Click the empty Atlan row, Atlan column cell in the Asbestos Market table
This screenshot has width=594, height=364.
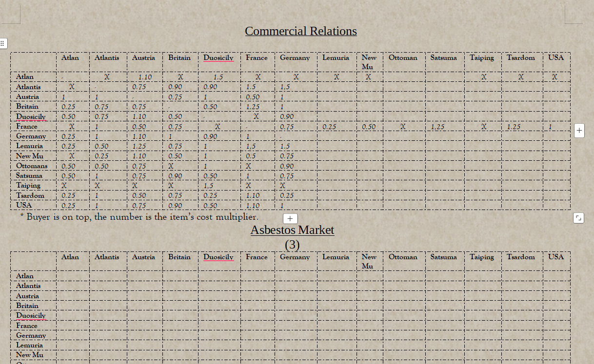click(73, 276)
